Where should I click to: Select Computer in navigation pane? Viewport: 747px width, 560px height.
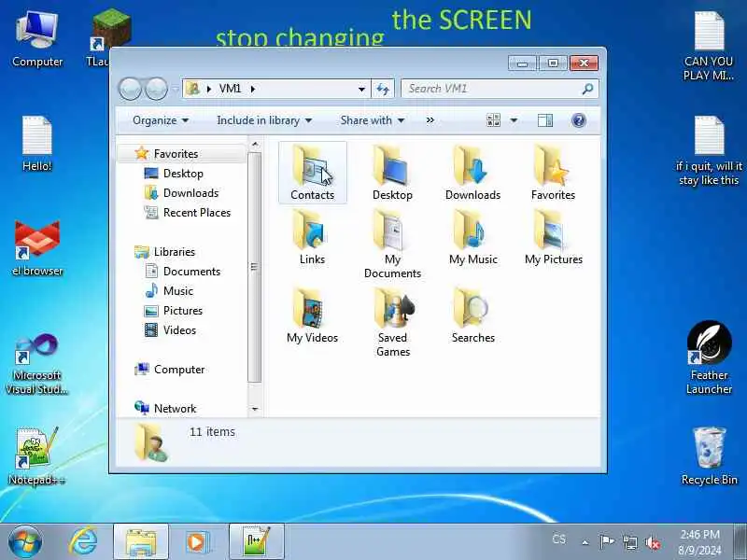pos(179,369)
